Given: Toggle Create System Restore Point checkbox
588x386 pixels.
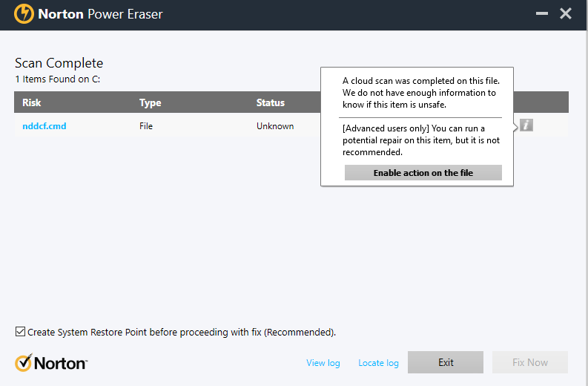Looking at the screenshot, I should click(20, 332).
